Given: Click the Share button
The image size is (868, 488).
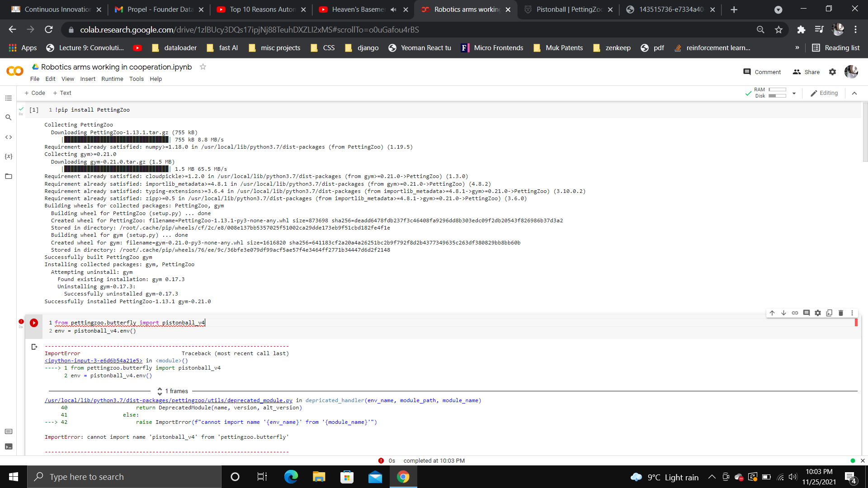Looking at the screenshot, I should 807,72.
